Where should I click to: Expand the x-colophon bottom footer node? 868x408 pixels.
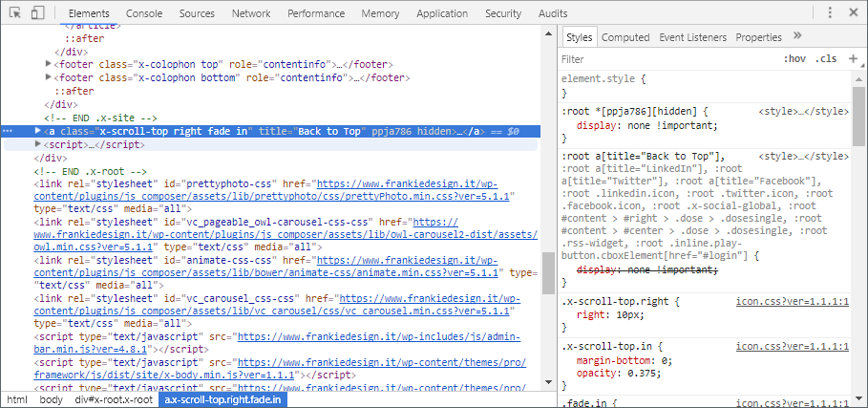49,77
